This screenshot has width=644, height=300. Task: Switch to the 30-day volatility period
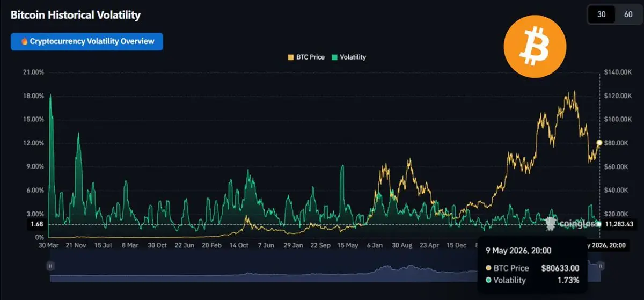click(602, 14)
